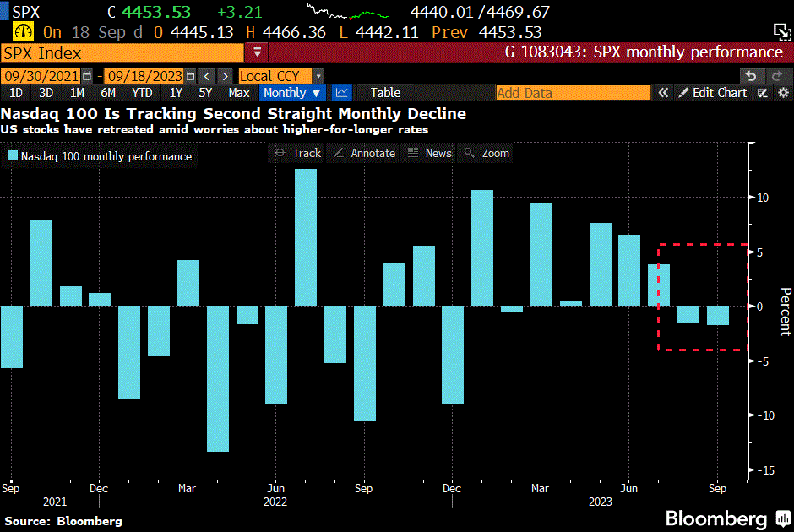The width and height of the screenshot is (794, 532).
Task: Click the Bloomberg logo icon
Action: (783, 518)
